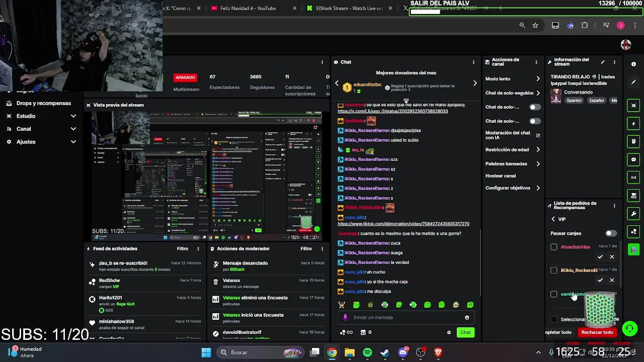Viewport: 644px width, 362px height.
Task: Click the Enviar un mensaje input field
Action: pos(406,317)
